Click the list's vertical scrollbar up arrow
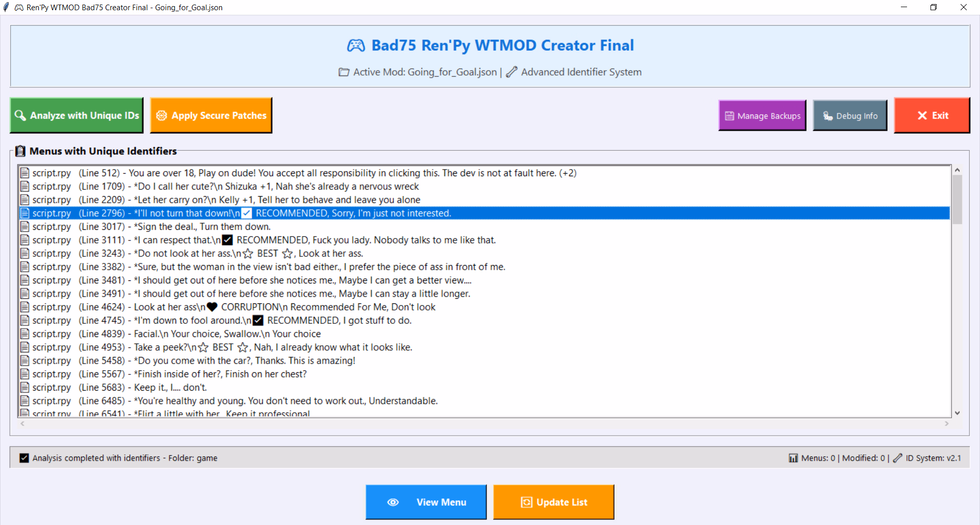 [x=958, y=170]
